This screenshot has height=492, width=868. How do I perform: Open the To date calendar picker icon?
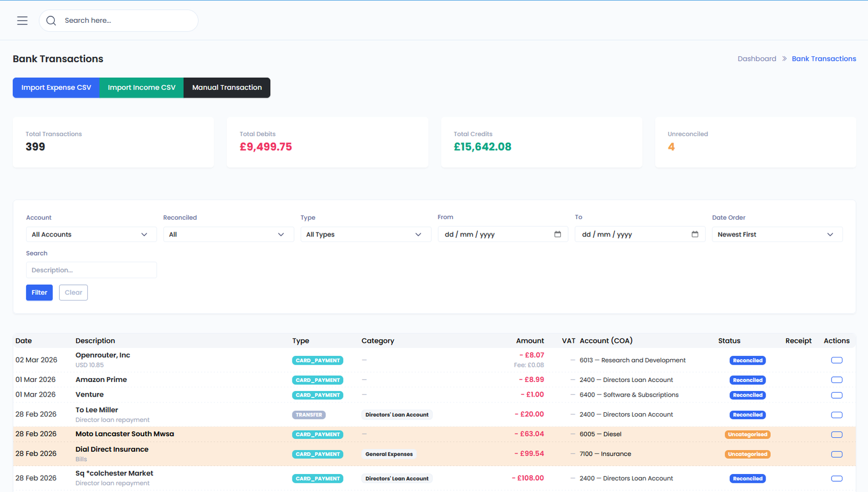coord(694,234)
